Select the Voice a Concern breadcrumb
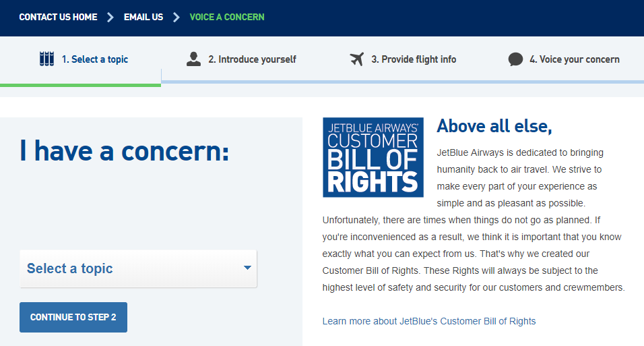The image size is (644, 346). coord(227,18)
